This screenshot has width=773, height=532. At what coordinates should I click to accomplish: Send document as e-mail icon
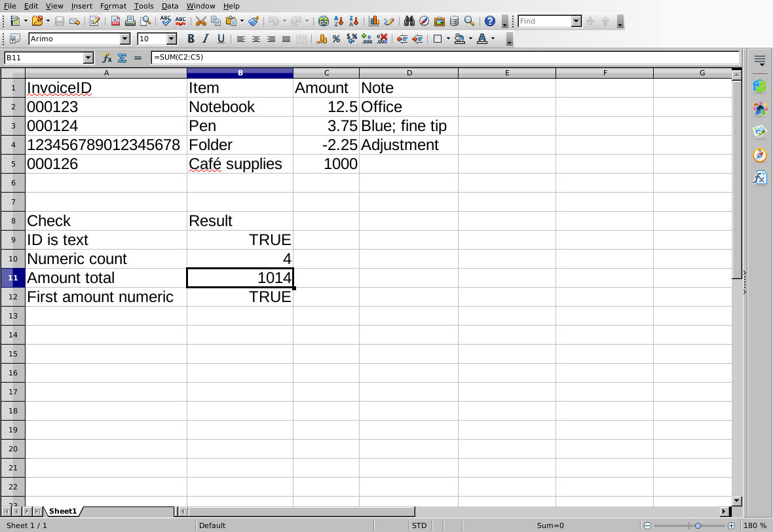coord(75,21)
